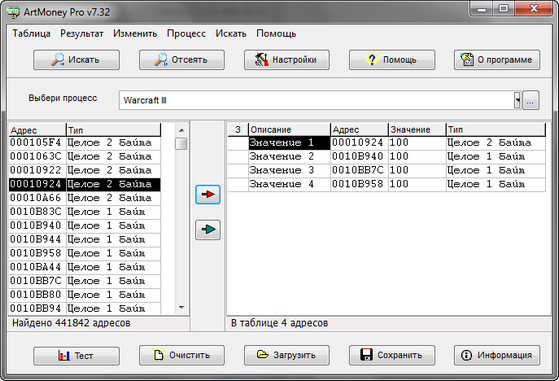559x381 pixels.
Task: Click the magnifier icon on Искать button
Action: coord(57,59)
